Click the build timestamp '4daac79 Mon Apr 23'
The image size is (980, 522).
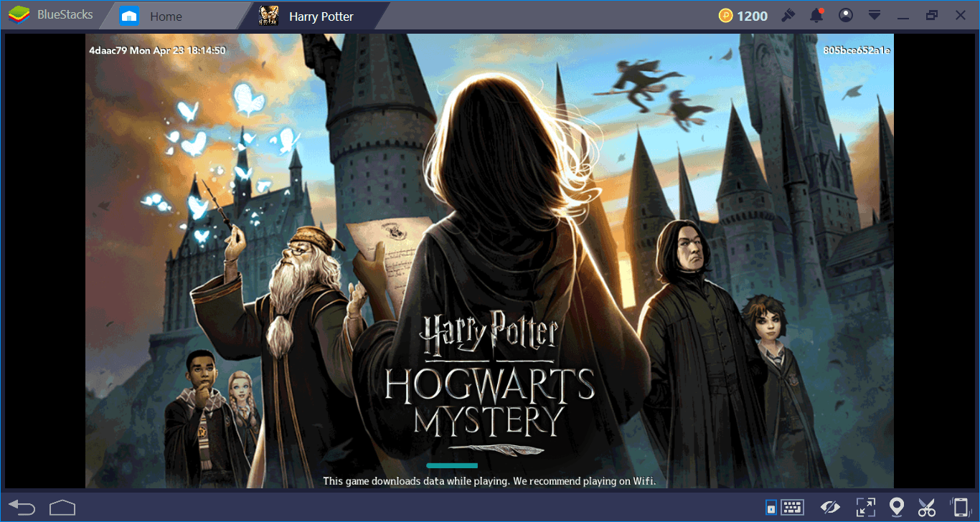(x=157, y=50)
